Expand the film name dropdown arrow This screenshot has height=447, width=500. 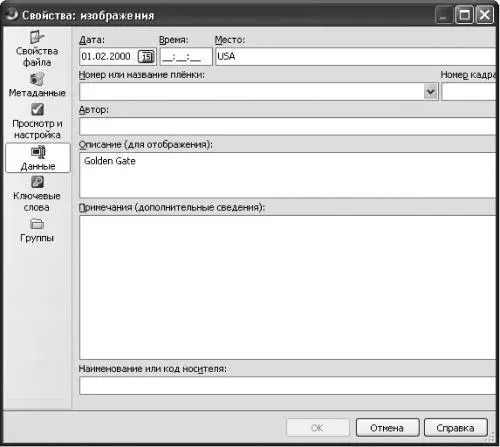[430, 91]
